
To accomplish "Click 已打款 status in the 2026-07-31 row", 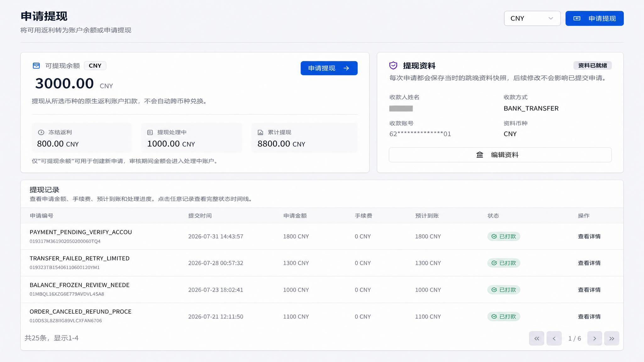I will [x=504, y=236].
